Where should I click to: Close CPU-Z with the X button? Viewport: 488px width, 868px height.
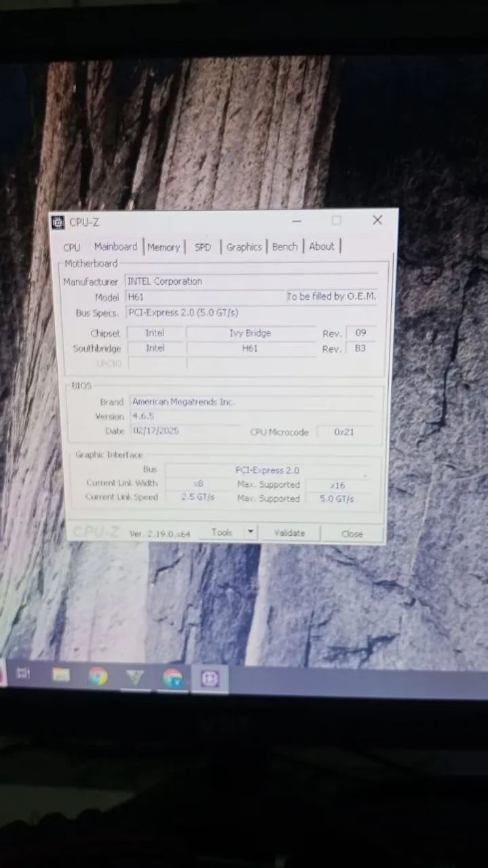[x=377, y=220]
